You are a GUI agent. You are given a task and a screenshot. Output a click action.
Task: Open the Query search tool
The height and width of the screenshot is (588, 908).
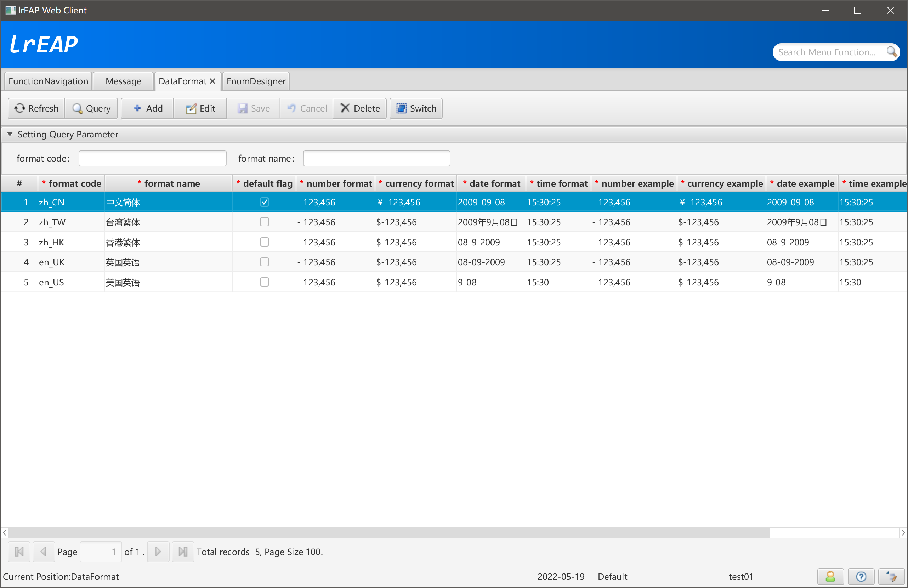click(91, 108)
